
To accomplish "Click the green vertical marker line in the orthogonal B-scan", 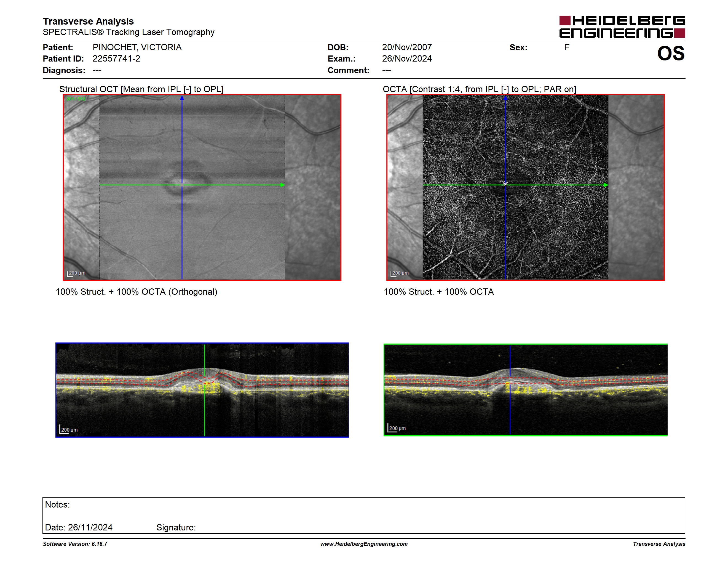I will tap(205, 390).
